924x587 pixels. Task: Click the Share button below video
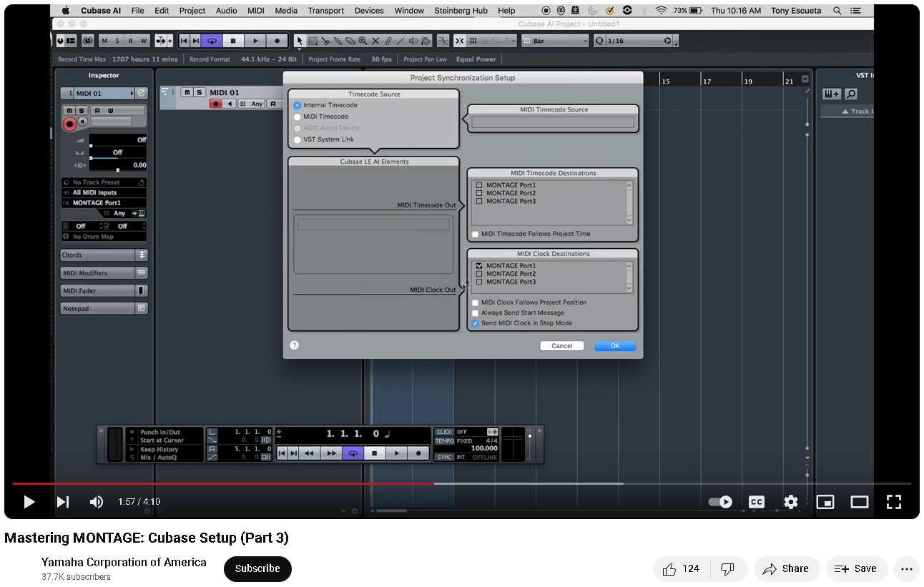click(785, 569)
